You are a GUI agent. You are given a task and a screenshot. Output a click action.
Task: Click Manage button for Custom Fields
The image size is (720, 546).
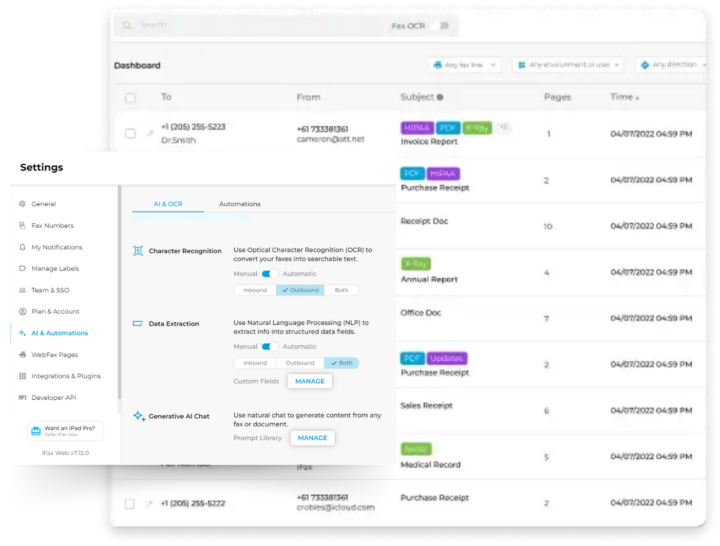[x=309, y=381]
